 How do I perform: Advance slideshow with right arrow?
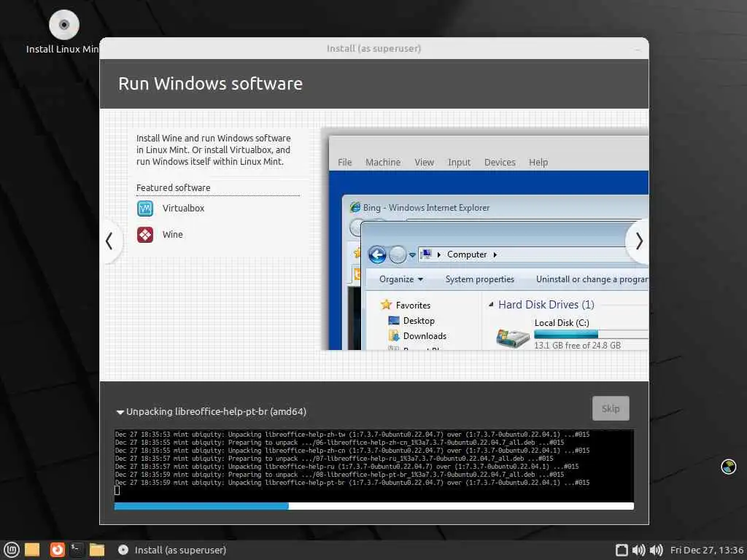pos(638,241)
